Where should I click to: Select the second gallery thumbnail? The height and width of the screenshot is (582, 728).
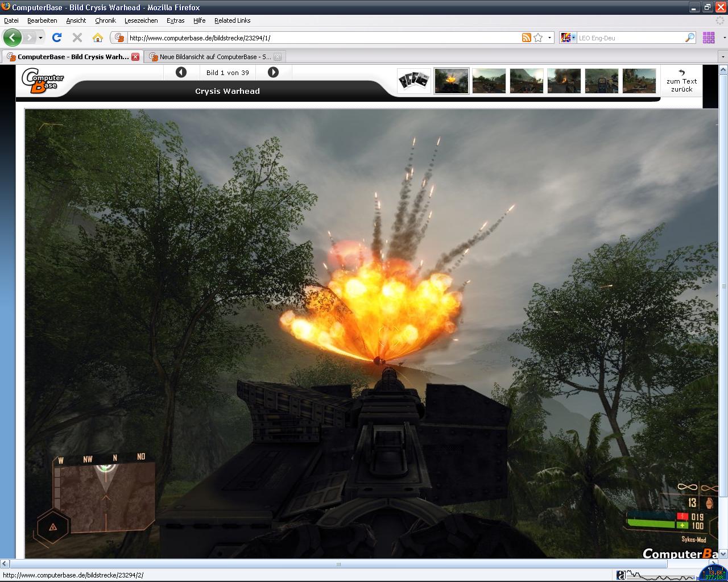click(x=489, y=81)
